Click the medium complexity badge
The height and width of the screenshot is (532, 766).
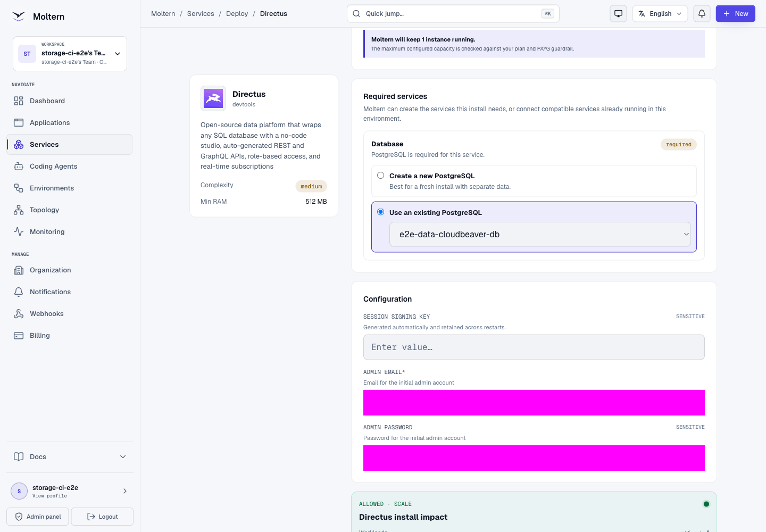click(311, 186)
